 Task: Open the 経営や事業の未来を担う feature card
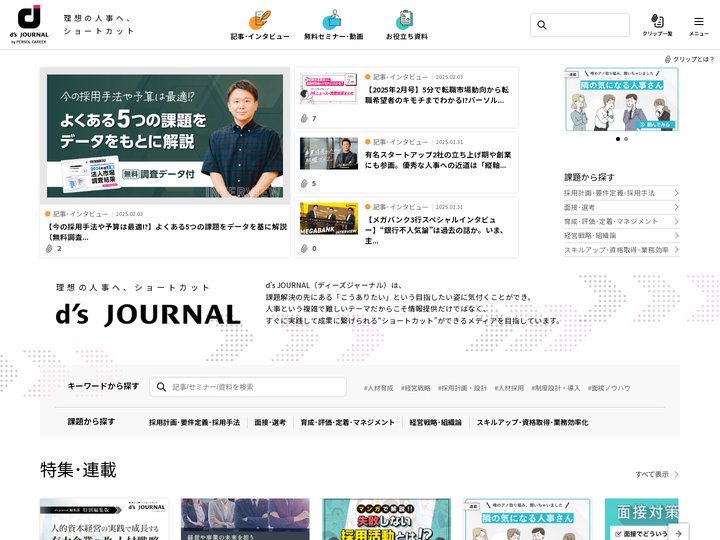click(245, 519)
